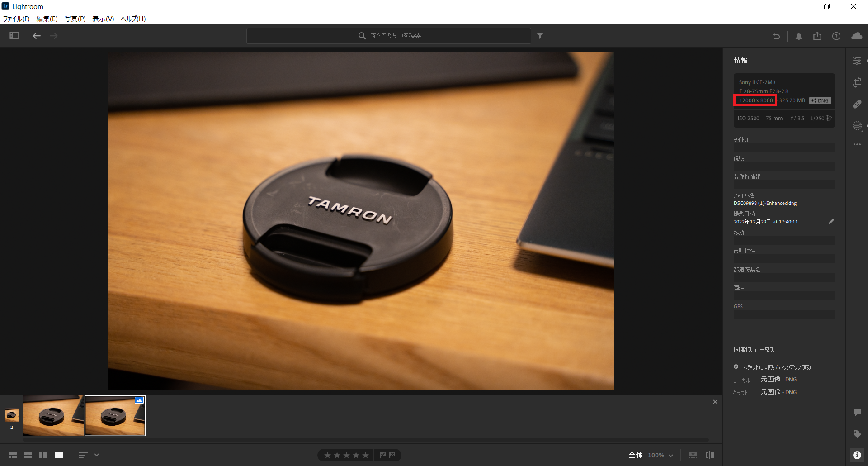Select the first filmstrip thumbnail
The image size is (868, 466).
click(x=53, y=416)
